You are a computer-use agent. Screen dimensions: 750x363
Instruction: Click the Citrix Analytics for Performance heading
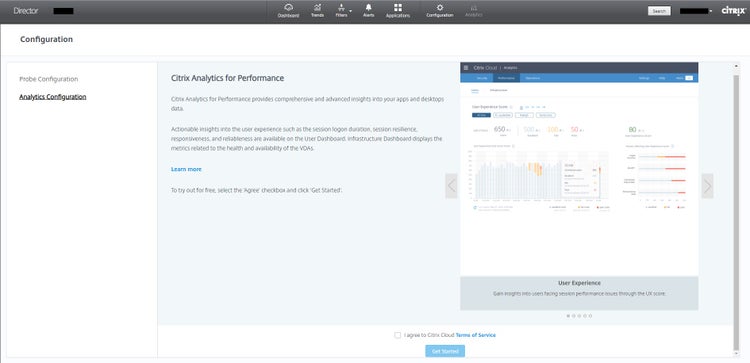[228, 78]
